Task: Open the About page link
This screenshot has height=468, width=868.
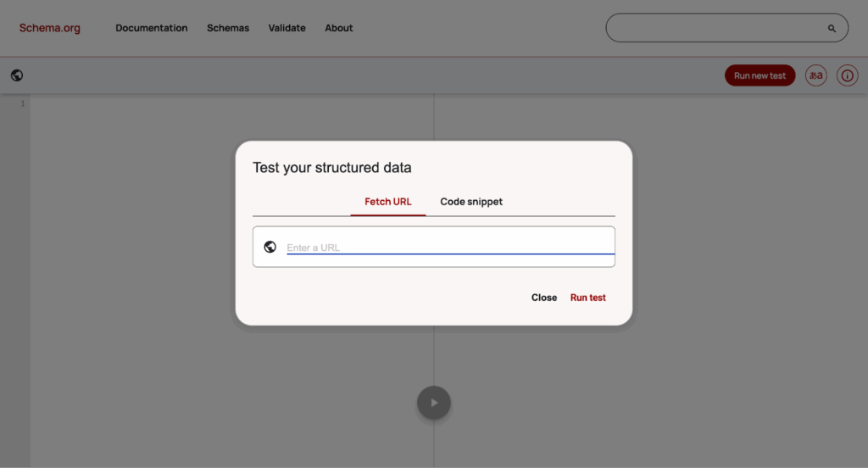Action: [339, 28]
